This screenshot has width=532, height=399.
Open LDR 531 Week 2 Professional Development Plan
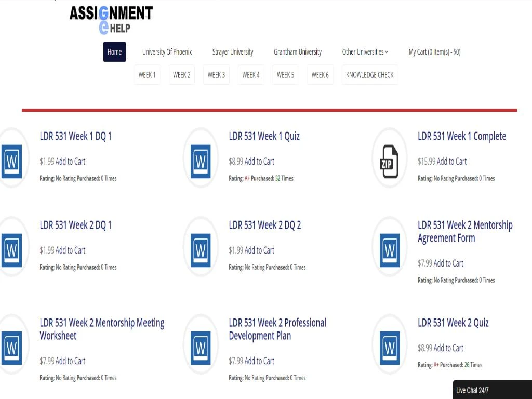tap(277, 329)
